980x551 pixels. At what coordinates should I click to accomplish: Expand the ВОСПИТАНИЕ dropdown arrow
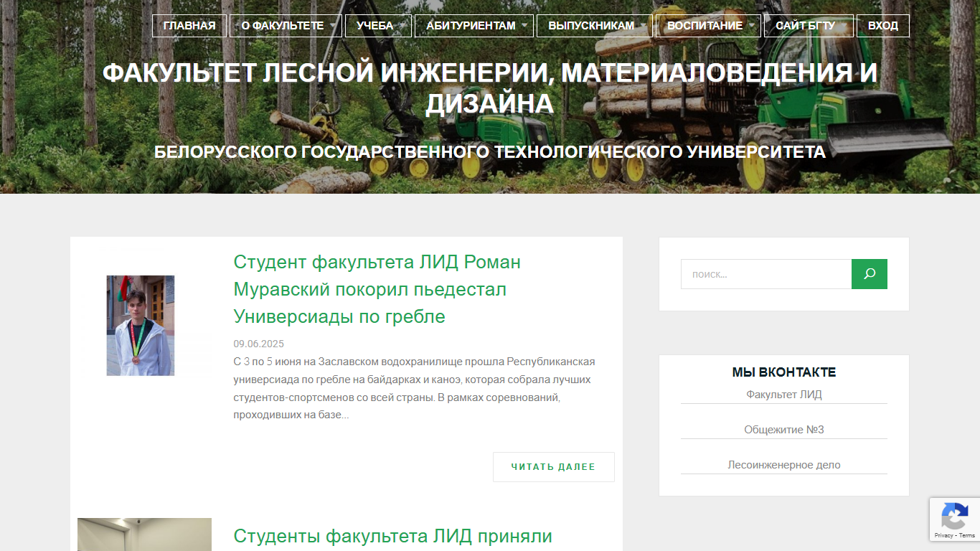[x=752, y=26]
